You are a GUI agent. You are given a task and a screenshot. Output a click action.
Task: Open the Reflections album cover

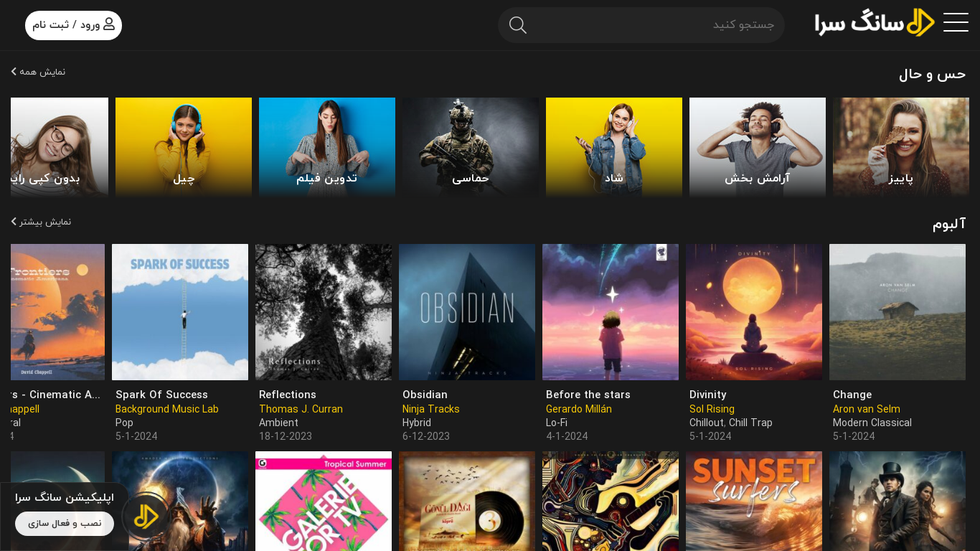click(324, 312)
